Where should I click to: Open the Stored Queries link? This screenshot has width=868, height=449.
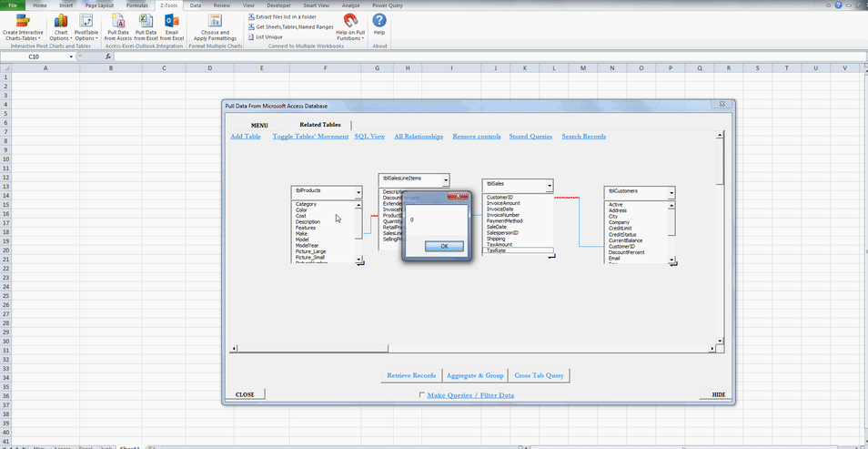530,137
